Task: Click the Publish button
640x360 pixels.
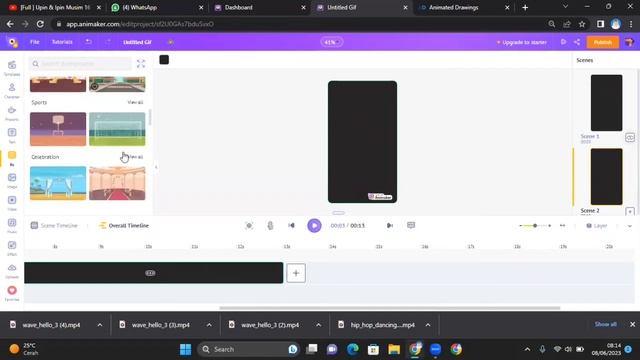Action: click(602, 42)
